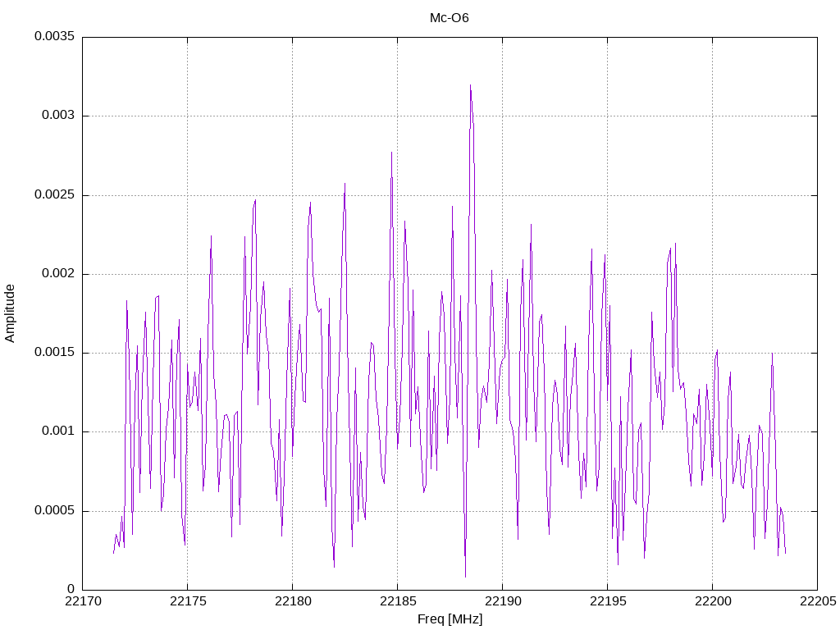Image resolution: width=840 pixels, height=630 pixels.
Task: Click the 22185 x-axis tick label
Action: click(x=398, y=601)
